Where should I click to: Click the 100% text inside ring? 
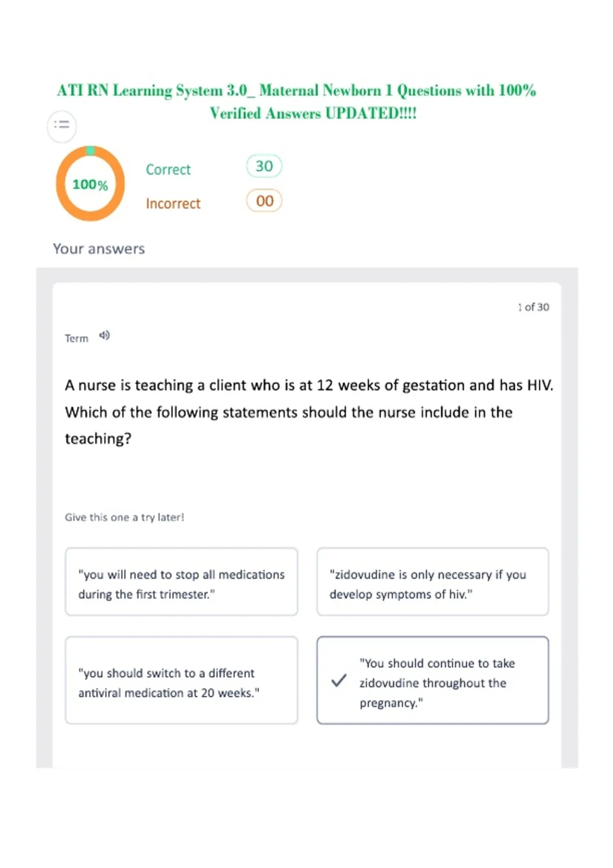[x=90, y=184]
